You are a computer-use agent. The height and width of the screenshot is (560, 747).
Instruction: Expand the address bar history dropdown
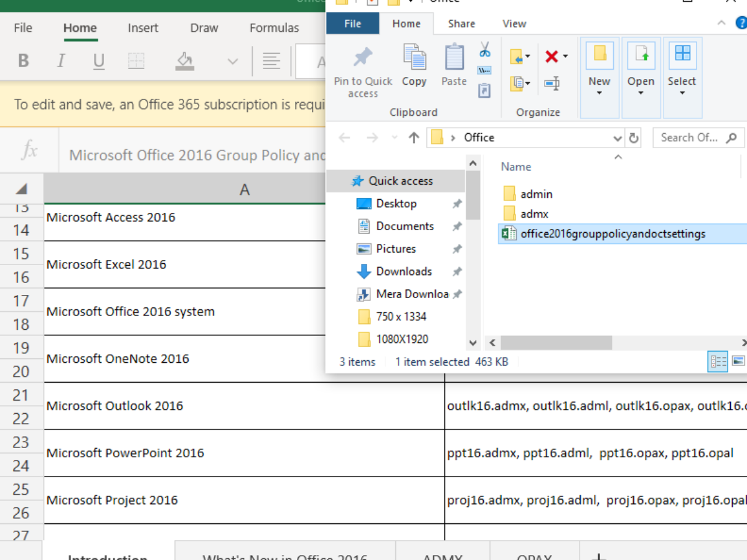(617, 138)
